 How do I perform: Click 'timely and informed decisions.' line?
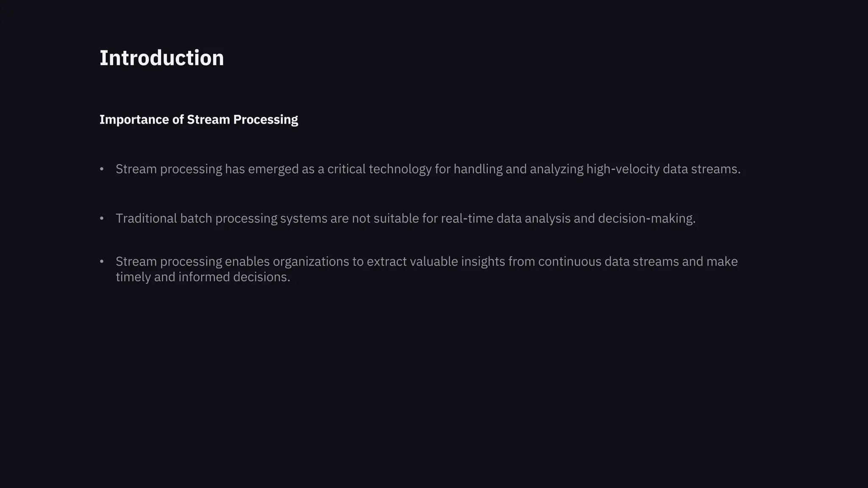point(203,277)
